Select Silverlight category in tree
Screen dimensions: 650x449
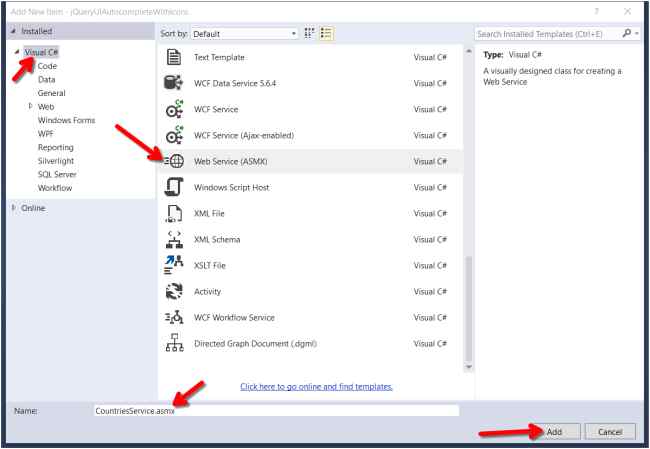(56, 160)
